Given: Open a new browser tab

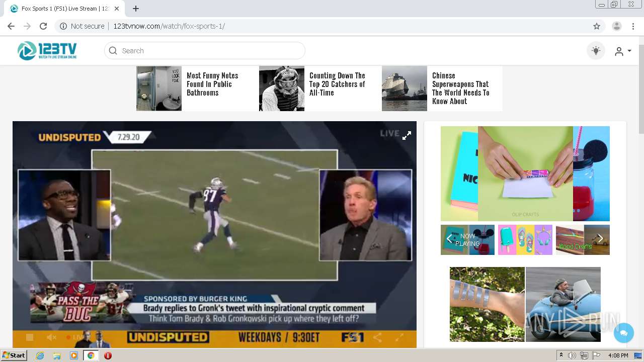Looking at the screenshot, I should pos(136,9).
